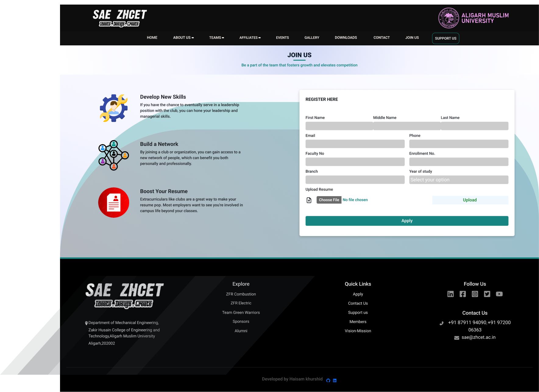The width and height of the screenshot is (539, 392).
Task: Open the Twitter icon under Follow Us
Action: click(x=487, y=294)
